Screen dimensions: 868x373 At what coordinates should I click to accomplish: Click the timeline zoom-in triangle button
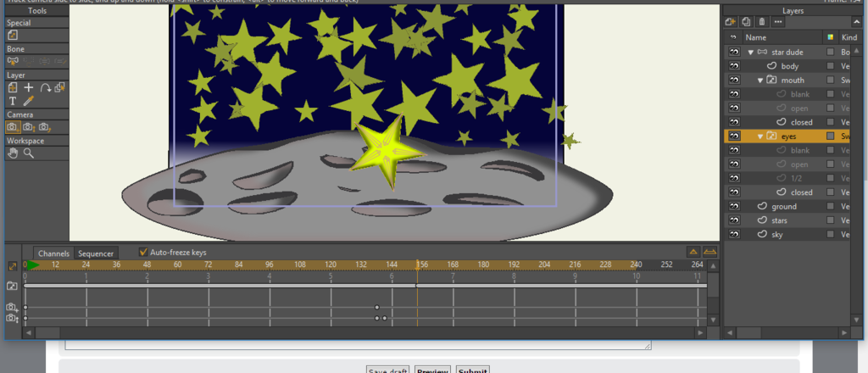(693, 253)
